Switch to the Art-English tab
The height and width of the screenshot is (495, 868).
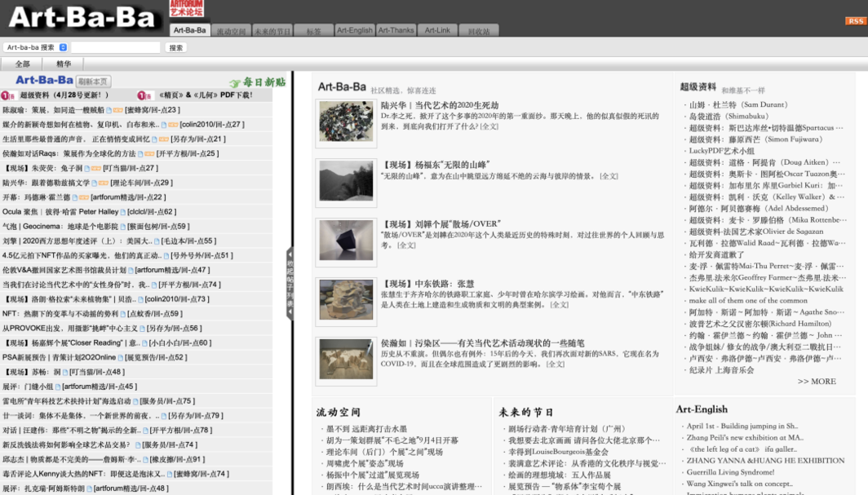354,31
